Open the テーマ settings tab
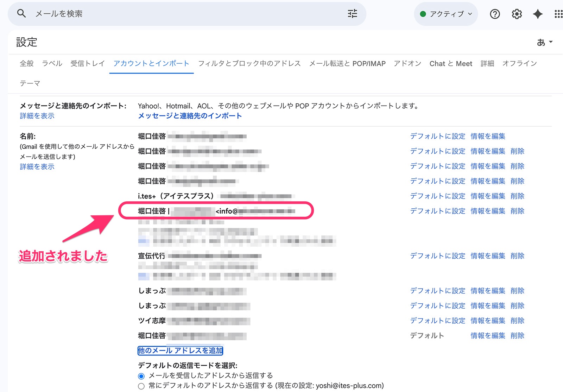Screen dimensions: 563x392 30,83
